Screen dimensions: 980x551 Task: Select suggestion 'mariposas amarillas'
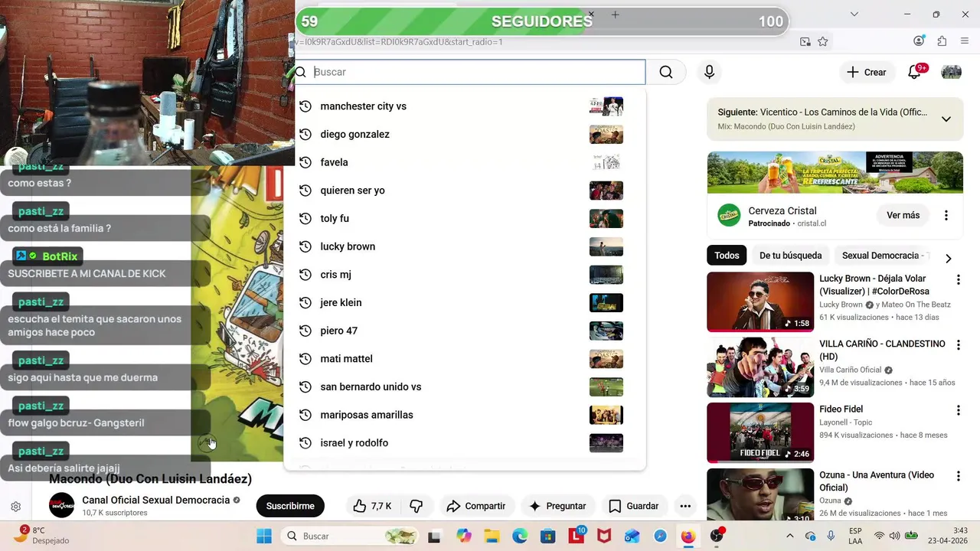coord(465,415)
